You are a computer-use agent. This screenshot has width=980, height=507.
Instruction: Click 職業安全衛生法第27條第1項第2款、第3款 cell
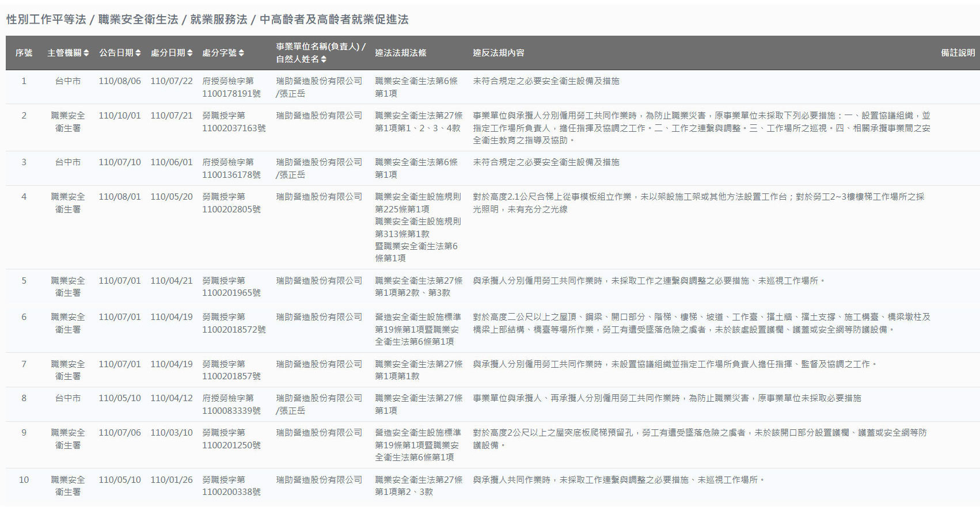[419, 287]
